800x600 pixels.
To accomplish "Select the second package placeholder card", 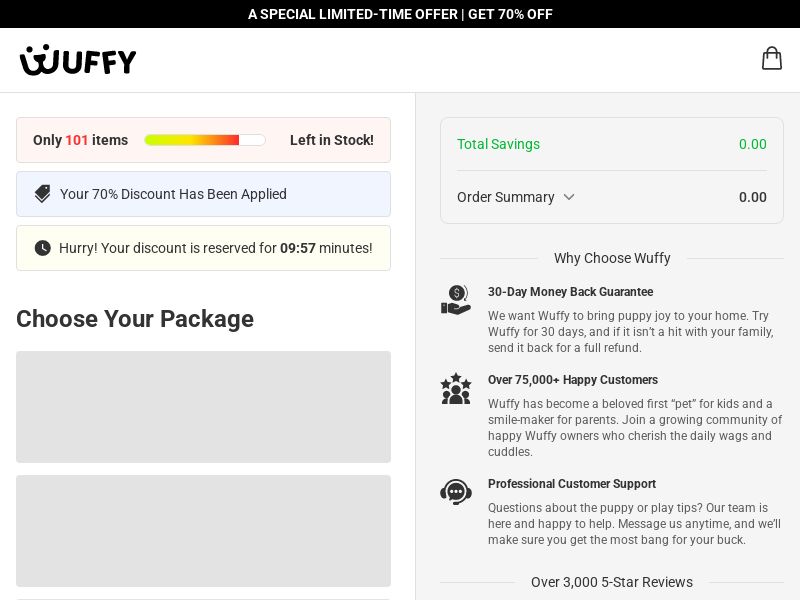I will [x=203, y=530].
